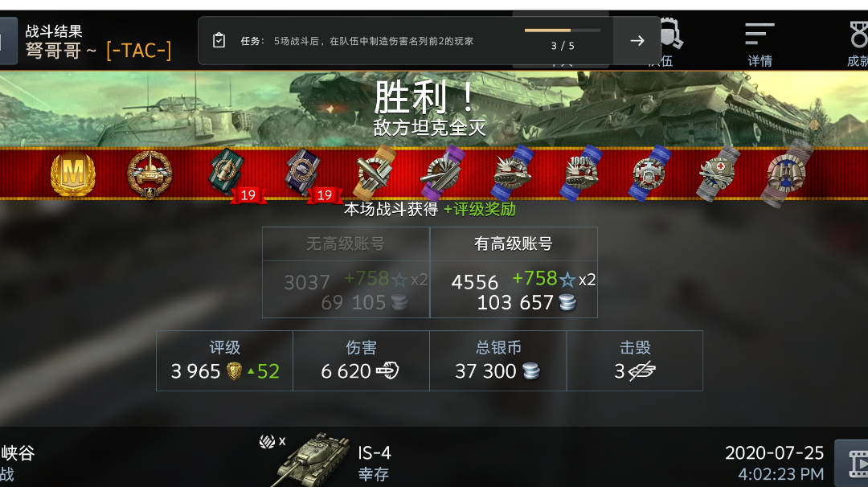Go to next mission with arrow
Screen dimensions: 868x487
pyautogui.click(x=637, y=40)
